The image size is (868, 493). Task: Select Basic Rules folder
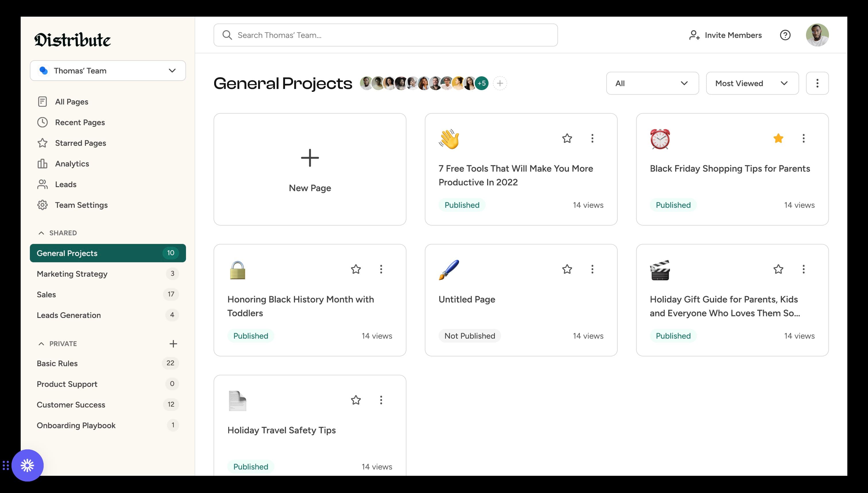pos(108,363)
